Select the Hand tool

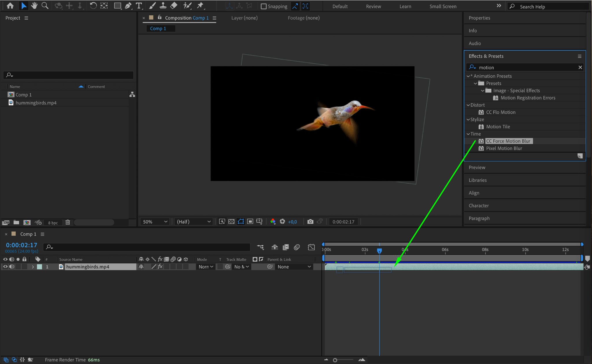tap(34, 5)
